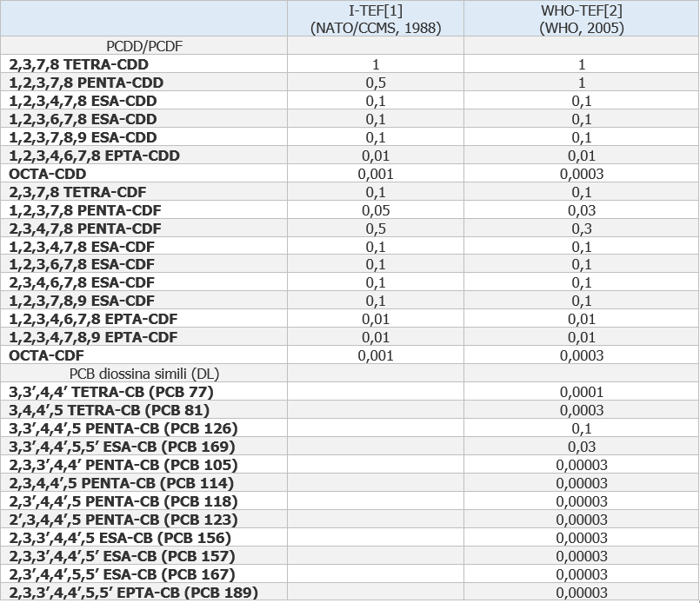
Task: Select the PCB 77 compound label
Action: click(111, 392)
